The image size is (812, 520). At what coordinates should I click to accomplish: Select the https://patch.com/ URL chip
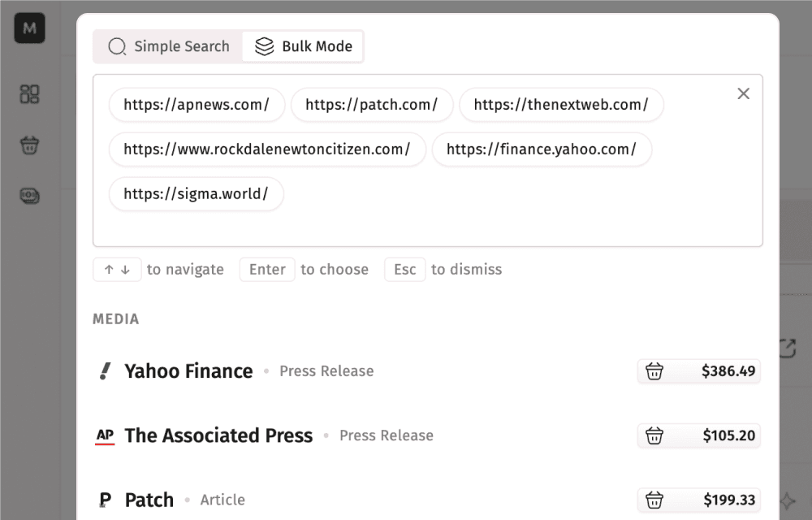371,105
